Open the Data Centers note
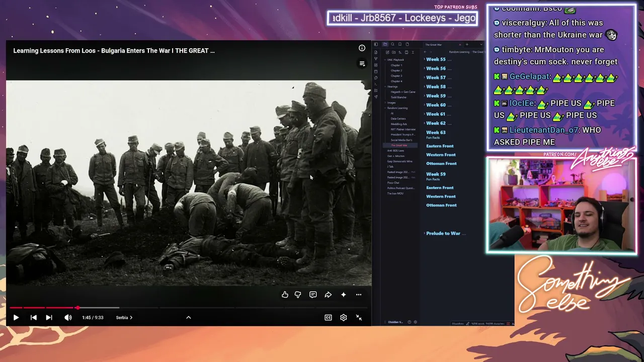The width and height of the screenshot is (644, 362). [x=398, y=119]
